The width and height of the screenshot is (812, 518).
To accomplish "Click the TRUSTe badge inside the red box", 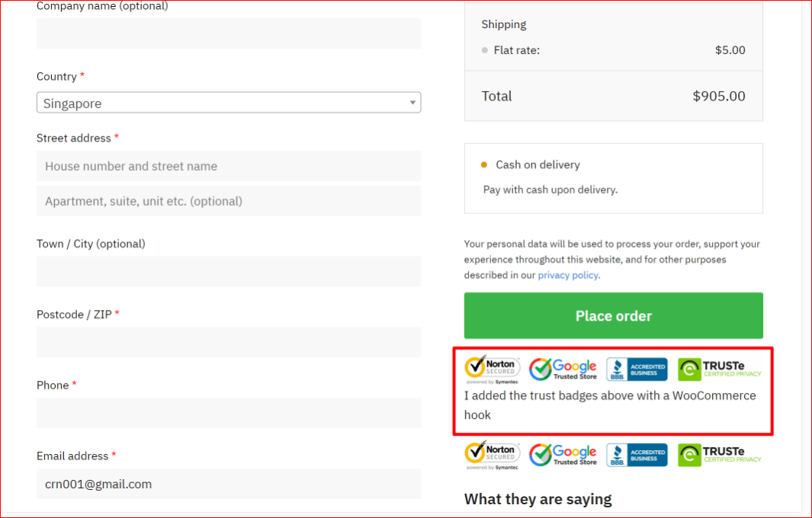I will click(x=720, y=369).
